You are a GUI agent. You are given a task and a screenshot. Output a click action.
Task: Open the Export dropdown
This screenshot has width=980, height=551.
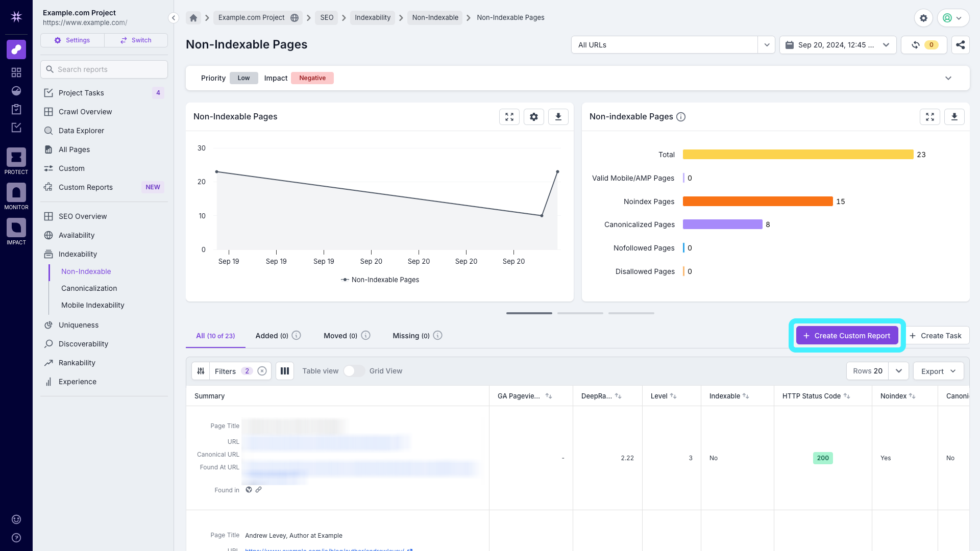point(938,371)
